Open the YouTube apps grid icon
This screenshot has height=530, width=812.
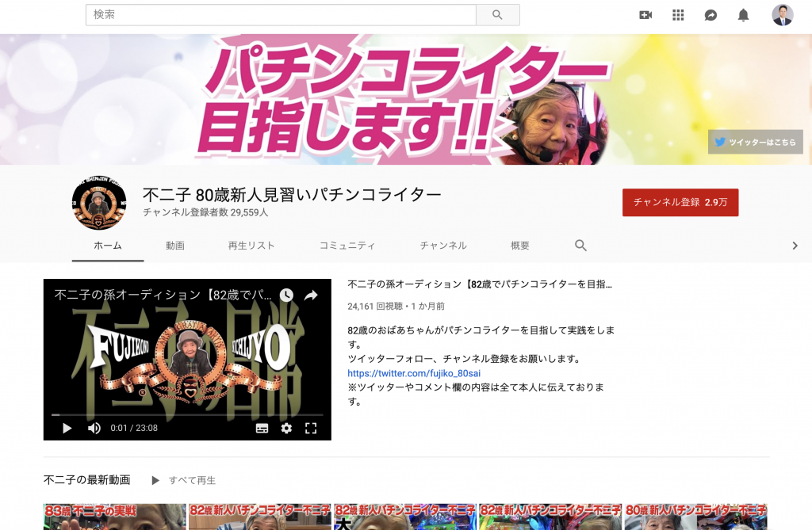point(678,15)
